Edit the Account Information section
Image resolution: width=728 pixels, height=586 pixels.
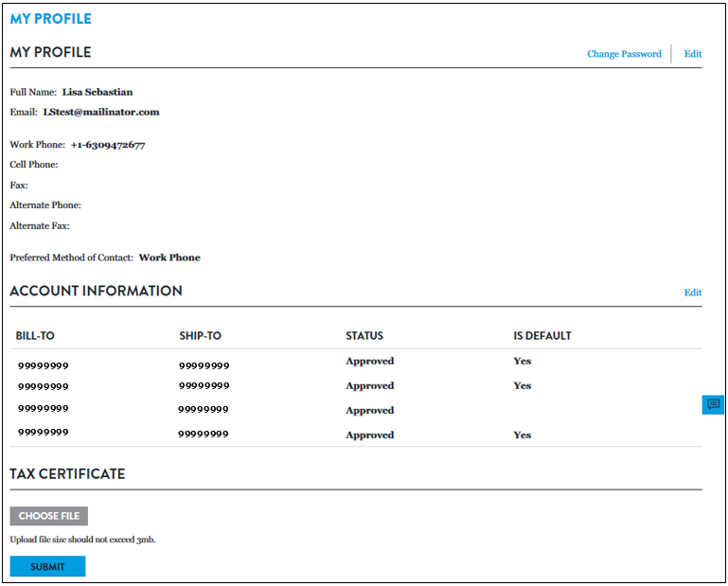[x=693, y=293]
